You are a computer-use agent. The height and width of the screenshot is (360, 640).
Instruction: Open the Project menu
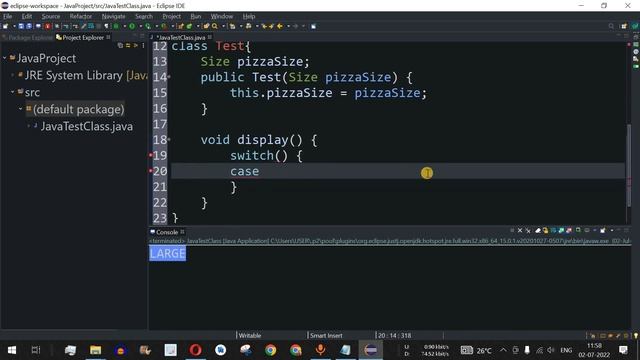[x=171, y=16]
